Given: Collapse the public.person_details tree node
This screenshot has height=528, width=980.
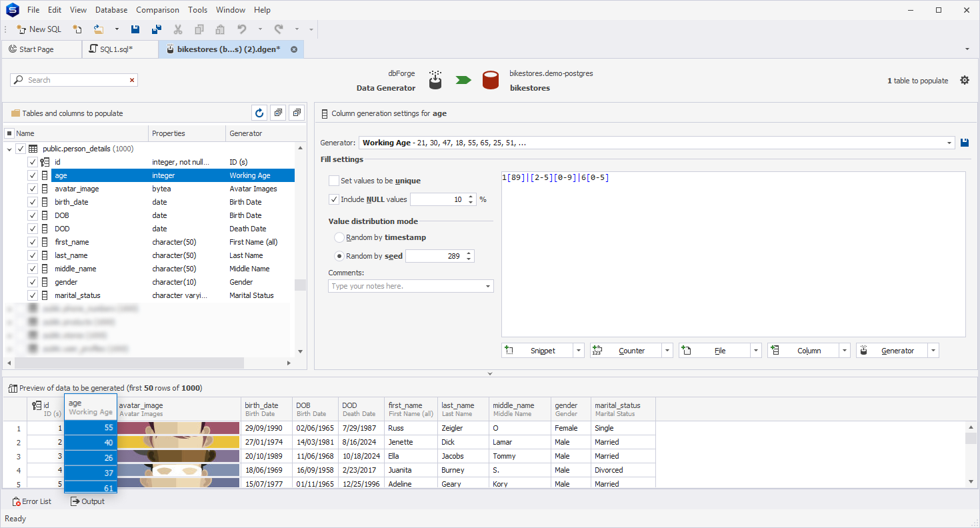Looking at the screenshot, I should pos(9,149).
